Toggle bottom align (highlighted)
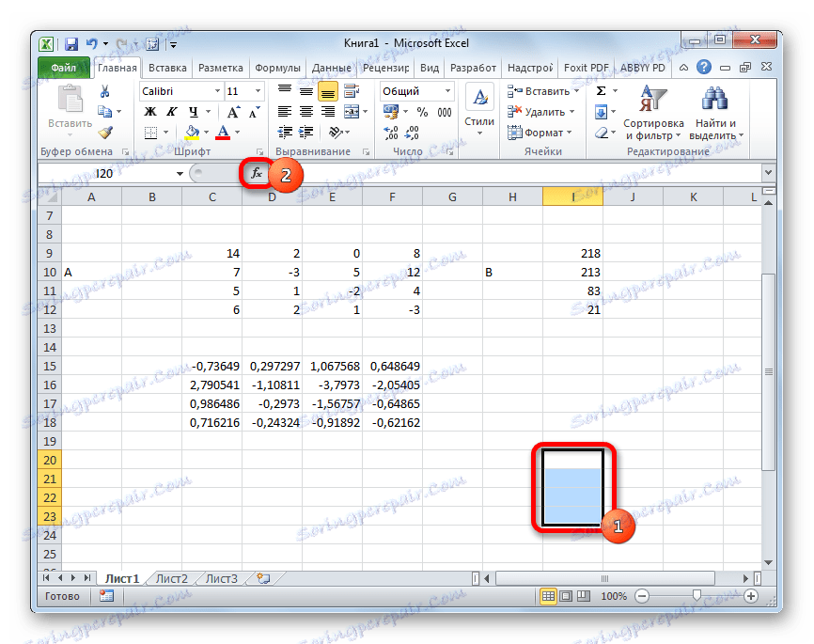Viewport: 814px width, 644px height. [x=328, y=92]
